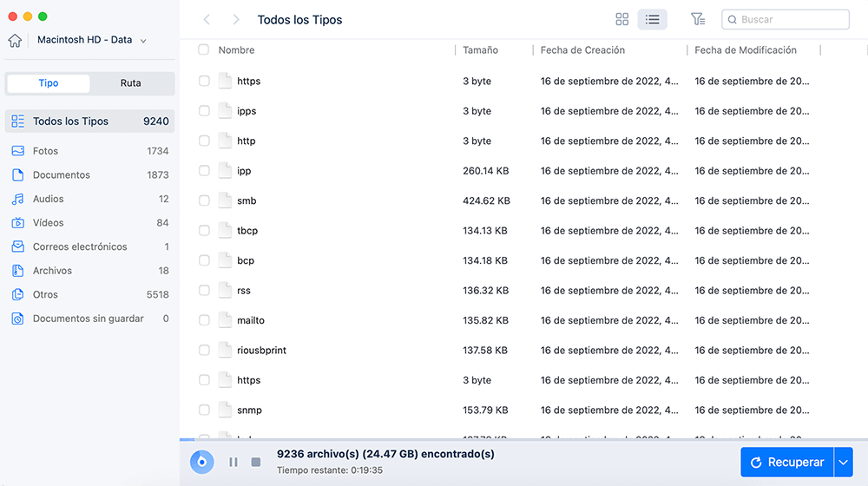The height and width of the screenshot is (486, 868).
Task: Switch to list view
Action: [x=652, y=19]
